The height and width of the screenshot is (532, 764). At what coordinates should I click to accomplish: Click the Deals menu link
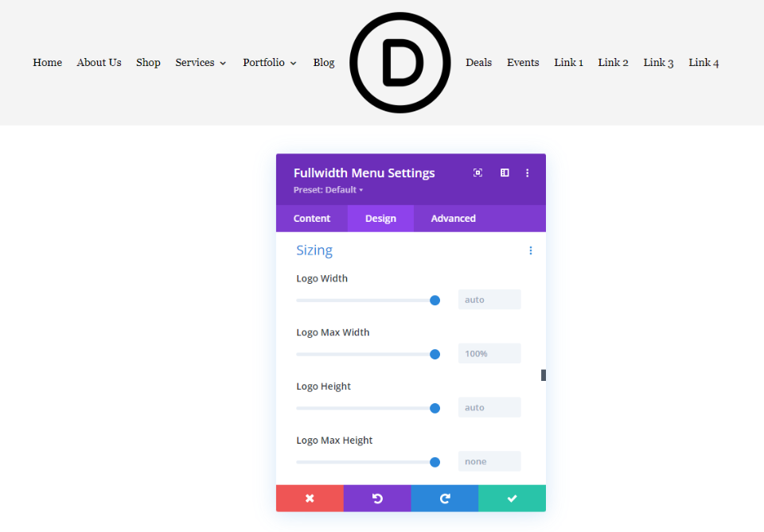pos(478,63)
